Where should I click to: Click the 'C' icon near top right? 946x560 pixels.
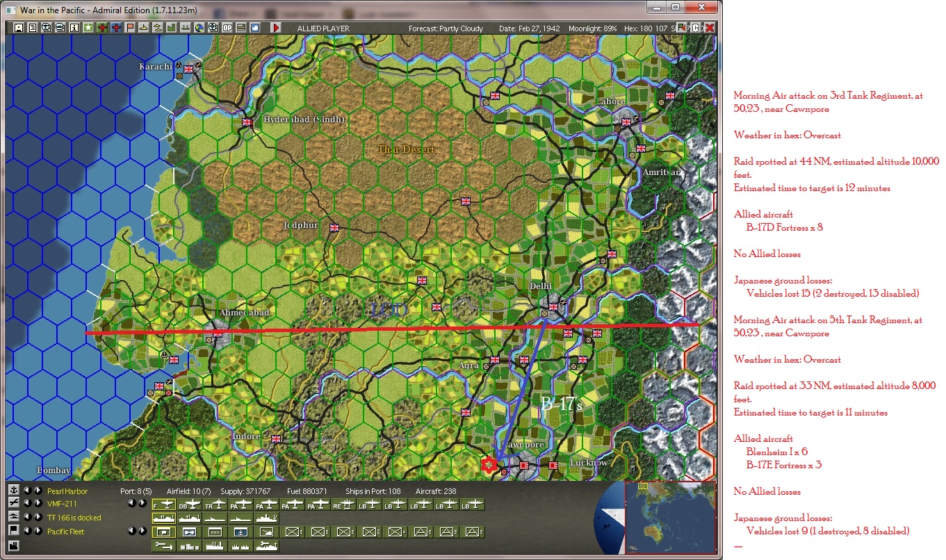696,28
